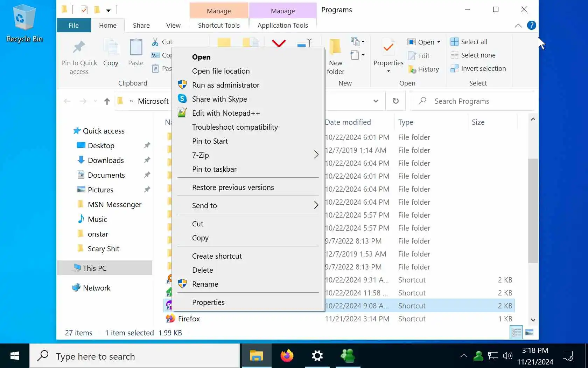Click File Explorer icon on taskbar

coord(257,356)
